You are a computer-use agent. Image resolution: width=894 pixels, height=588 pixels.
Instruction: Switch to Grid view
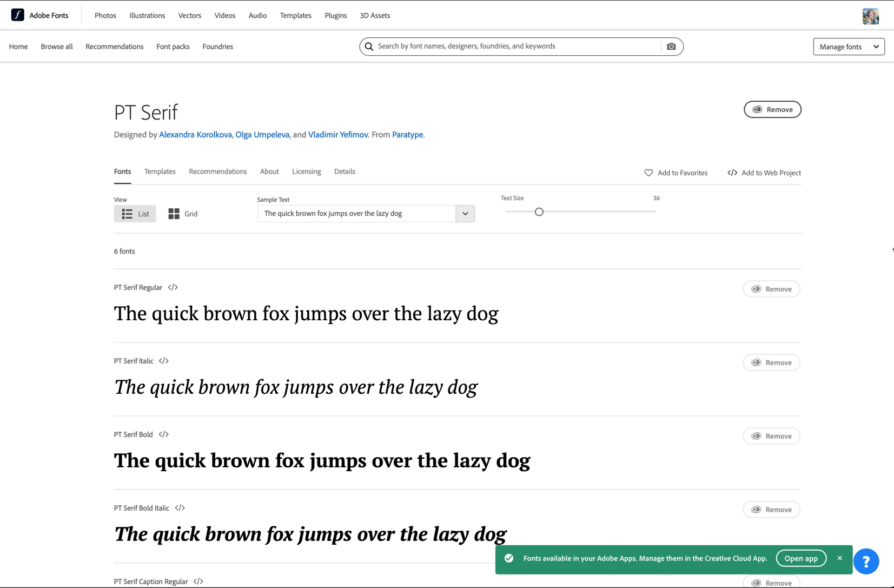click(x=183, y=214)
